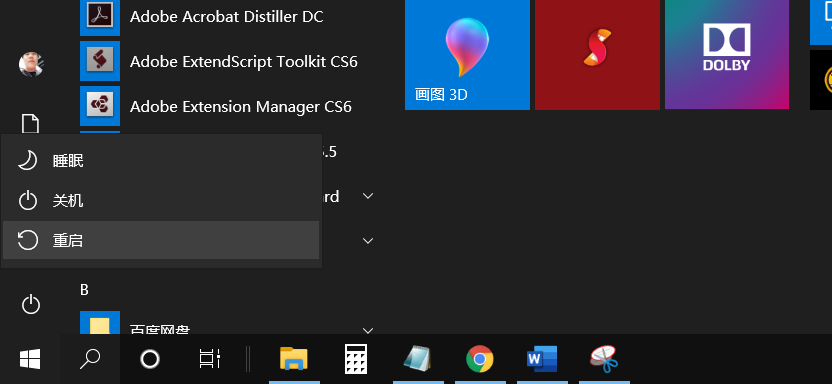Expand the 百度网盘 folder chevron
Viewport: 832px width, 384px height.
pos(368,330)
